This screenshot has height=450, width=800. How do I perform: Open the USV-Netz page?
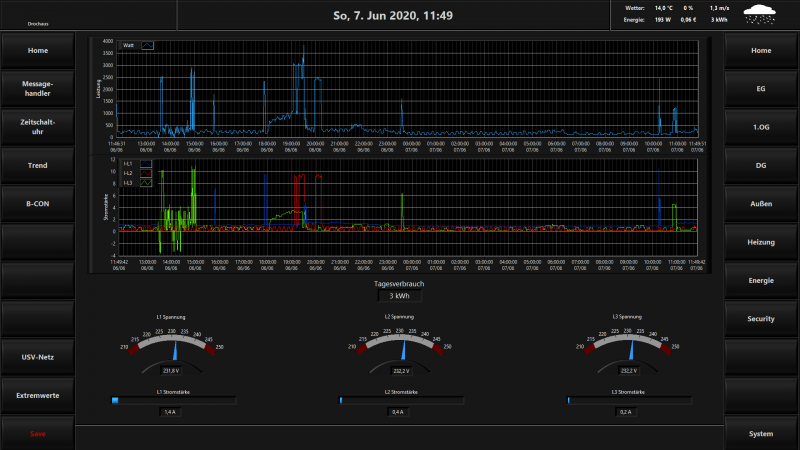[x=38, y=357]
